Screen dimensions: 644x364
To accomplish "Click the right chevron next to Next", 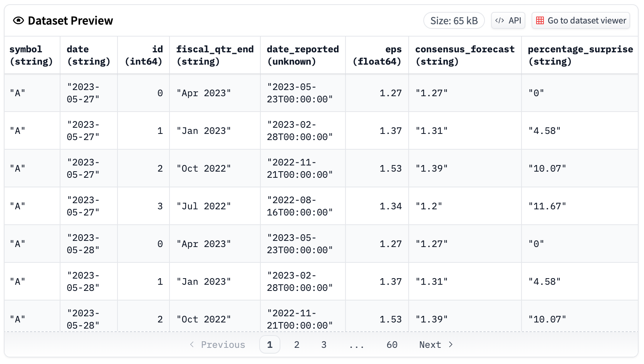I will (451, 345).
